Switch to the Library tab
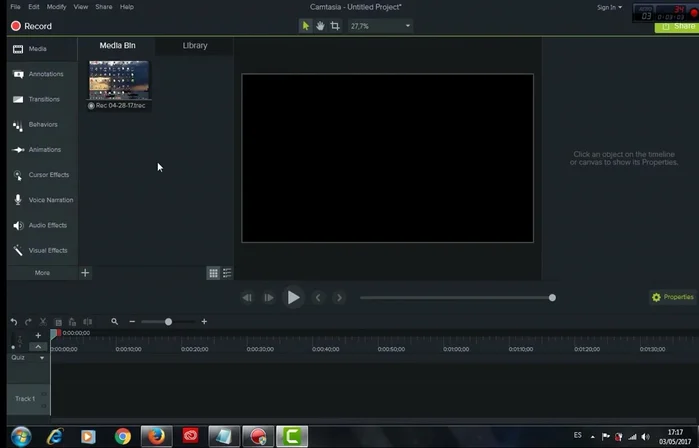The width and height of the screenshot is (699, 448). coord(195,46)
